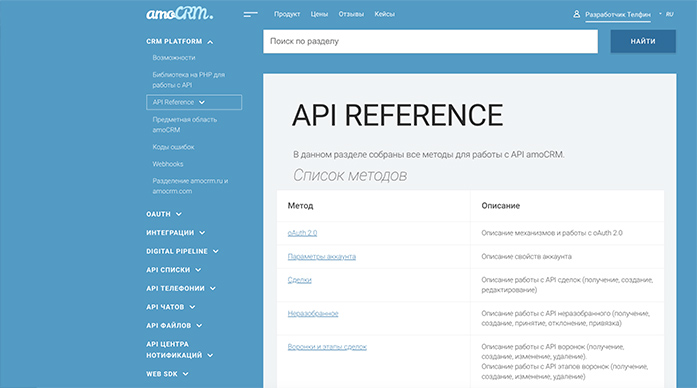Open the Продукт menu item
697x388 pixels.
pos(287,14)
